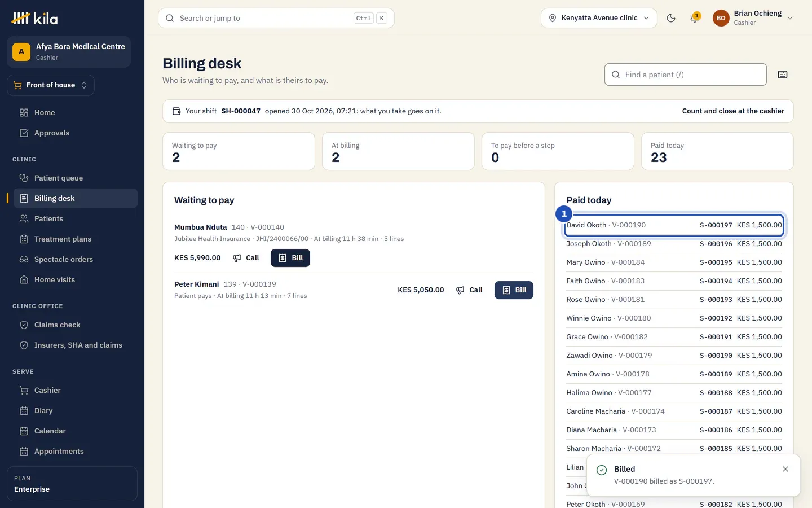Open Enterprise plan card
This screenshot has height=508, width=812.
[x=72, y=484]
